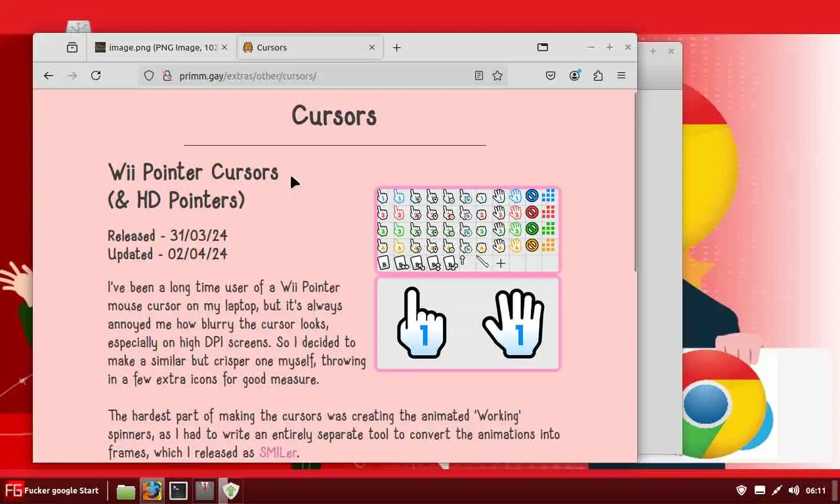Screen dimensions: 840x504
Task: Click the suit-and-tie taskbar app icon
Action: tap(205, 491)
